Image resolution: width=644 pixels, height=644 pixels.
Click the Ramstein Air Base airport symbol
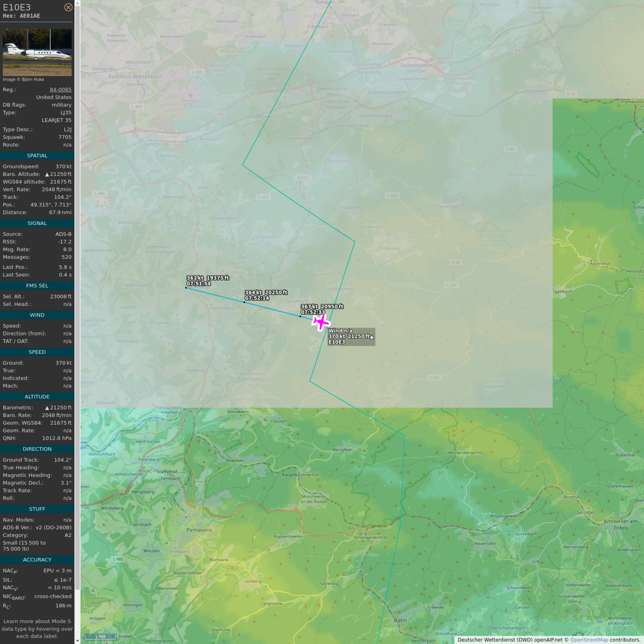click(x=191, y=96)
